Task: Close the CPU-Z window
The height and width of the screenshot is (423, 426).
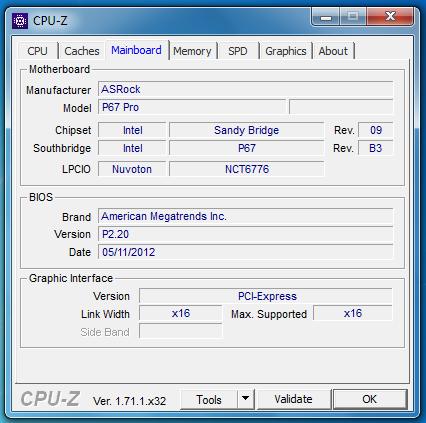Action: click(390, 16)
